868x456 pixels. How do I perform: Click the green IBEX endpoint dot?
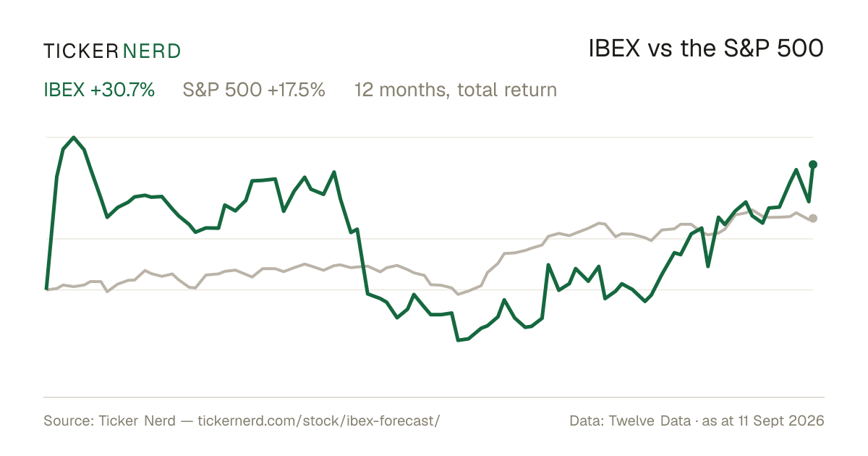[813, 164]
